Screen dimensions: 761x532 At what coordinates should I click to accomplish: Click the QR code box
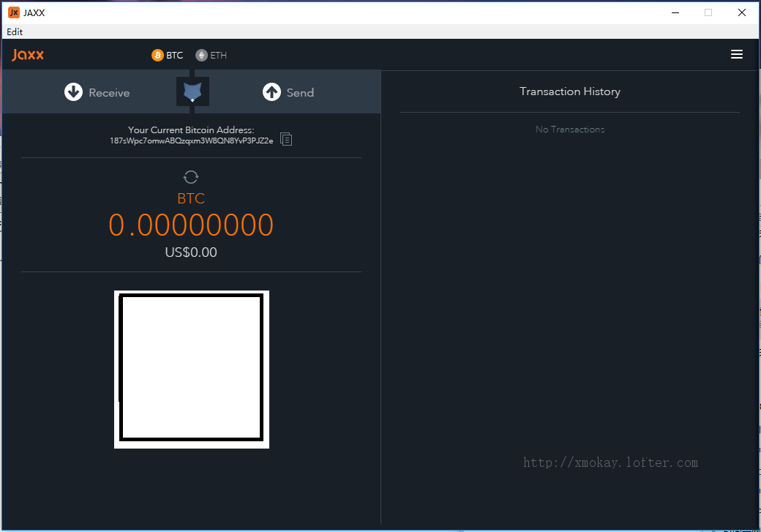click(x=191, y=370)
